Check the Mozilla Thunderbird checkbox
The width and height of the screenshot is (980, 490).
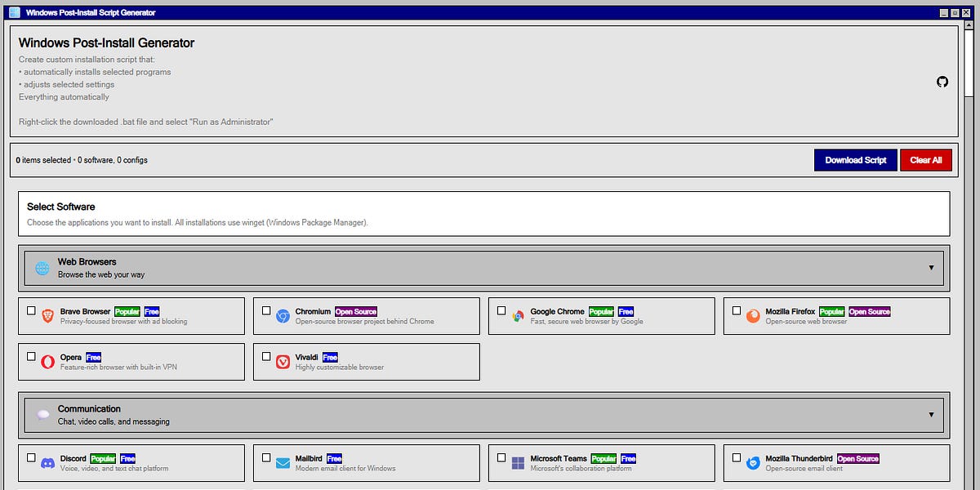736,457
